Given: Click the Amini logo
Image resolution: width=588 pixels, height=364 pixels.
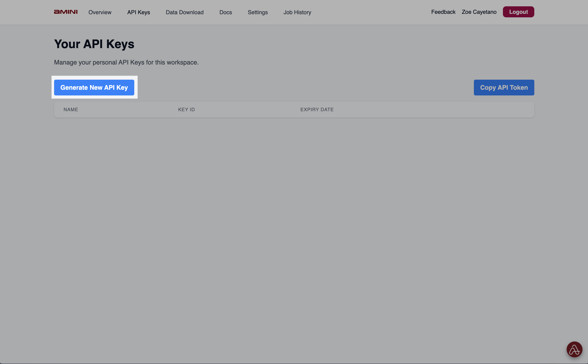Looking at the screenshot, I should [x=66, y=12].
